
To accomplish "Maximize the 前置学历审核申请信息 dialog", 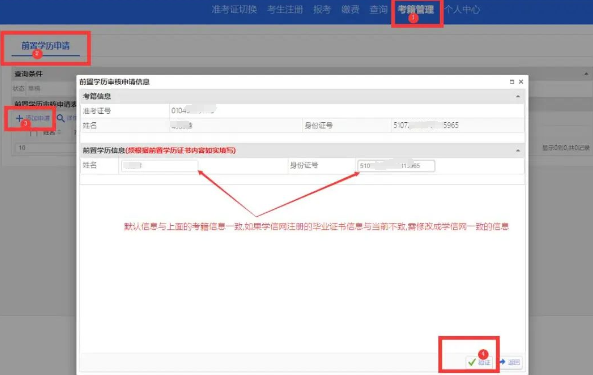I will pyautogui.click(x=512, y=82).
